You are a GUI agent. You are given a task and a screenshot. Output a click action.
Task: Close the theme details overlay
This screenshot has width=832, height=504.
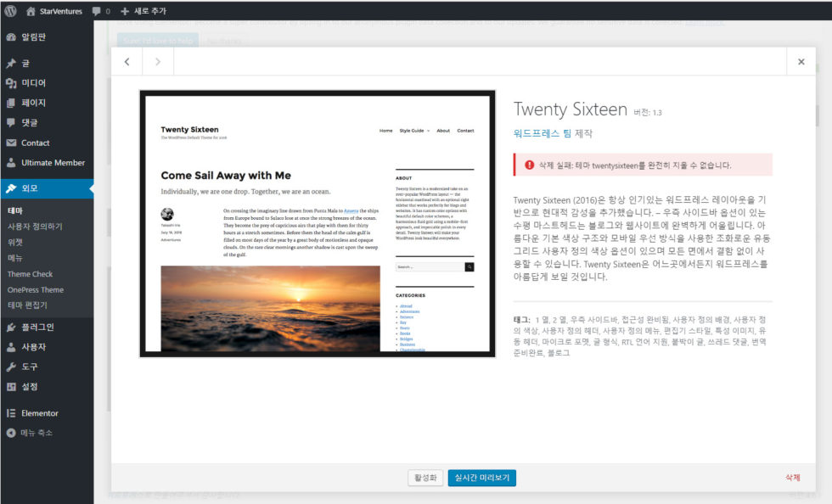coord(801,62)
